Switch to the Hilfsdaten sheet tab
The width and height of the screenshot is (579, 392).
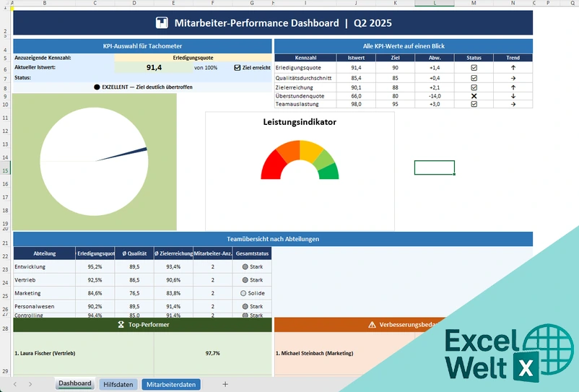click(118, 384)
